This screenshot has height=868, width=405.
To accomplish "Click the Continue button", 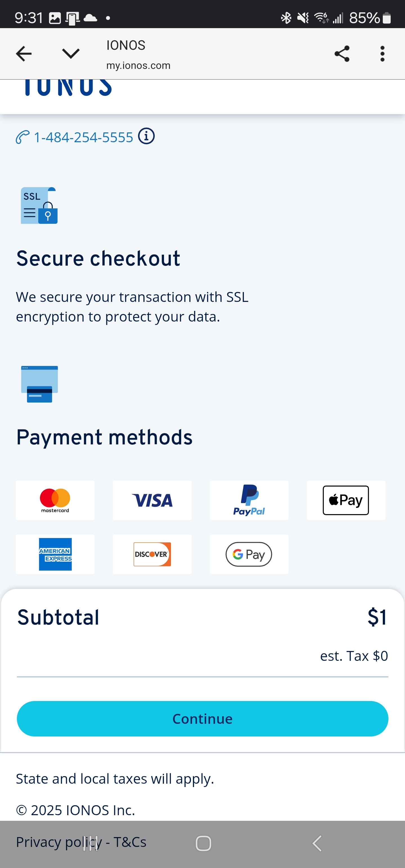I will (x=202, y=719).
